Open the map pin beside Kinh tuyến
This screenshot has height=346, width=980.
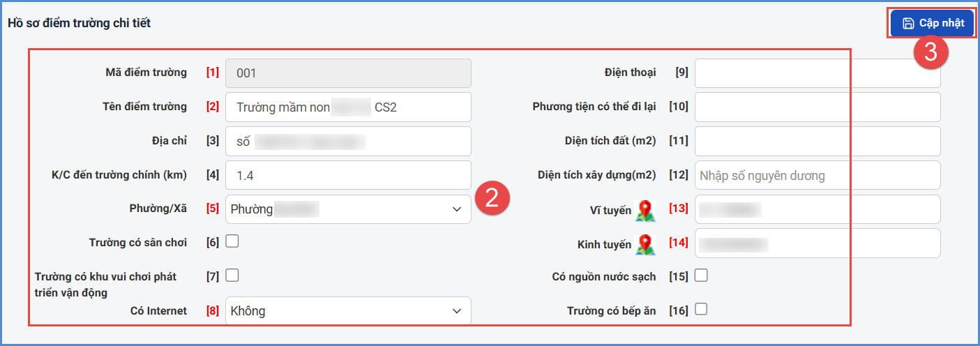pos(646,244)
